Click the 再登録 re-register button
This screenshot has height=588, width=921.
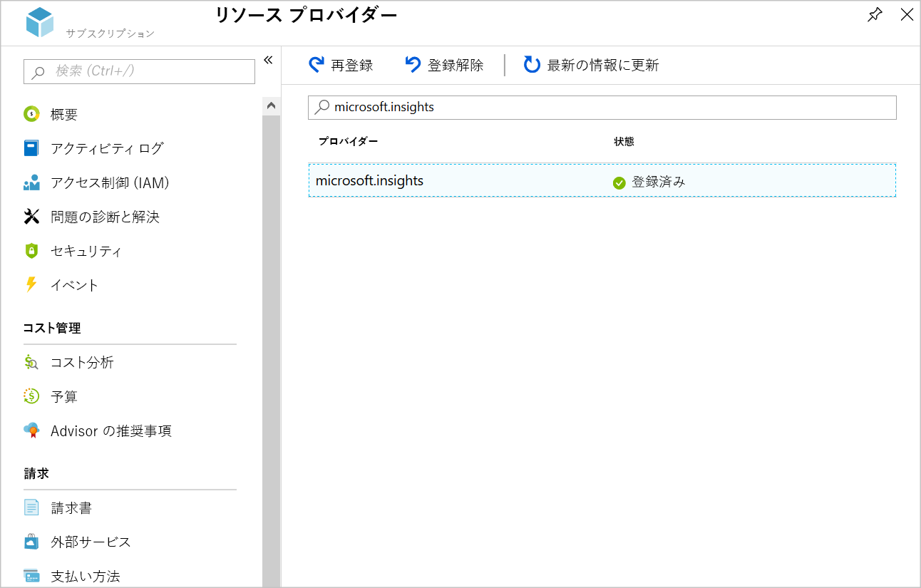tap(341, 66)
